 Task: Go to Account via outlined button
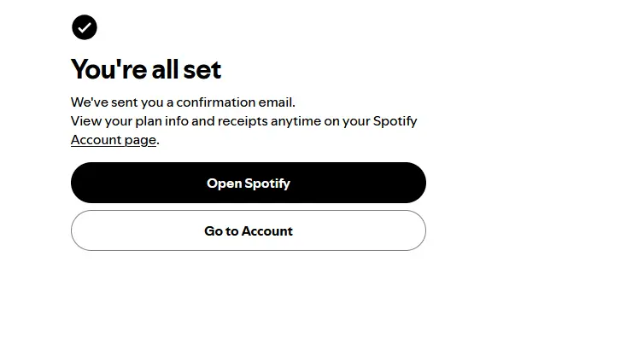pos(248,230)
